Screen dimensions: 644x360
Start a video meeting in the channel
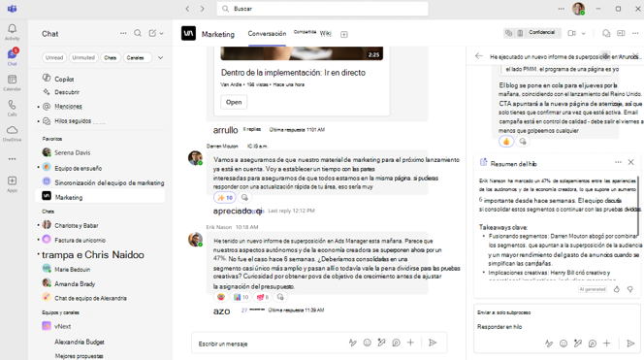571,33
